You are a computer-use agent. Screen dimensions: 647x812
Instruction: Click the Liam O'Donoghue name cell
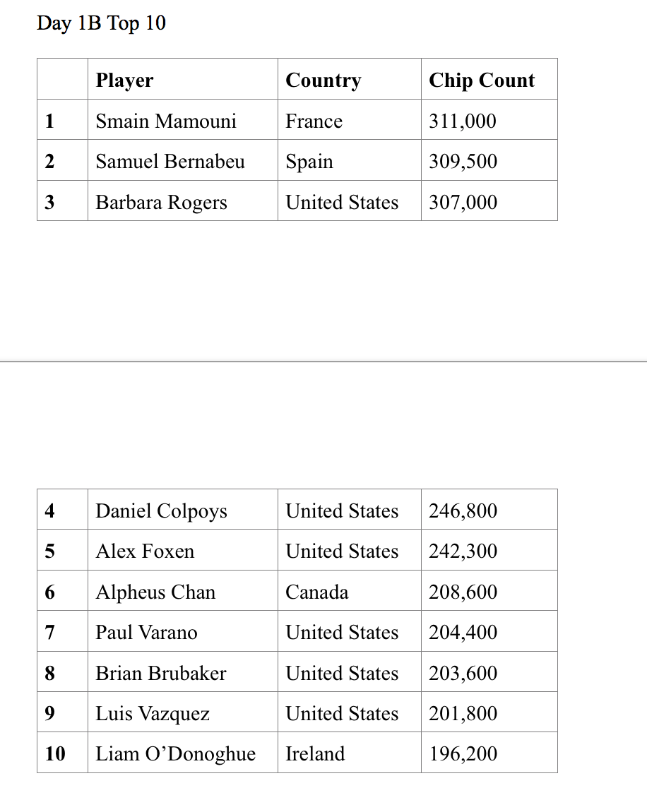tap(183, 753)
